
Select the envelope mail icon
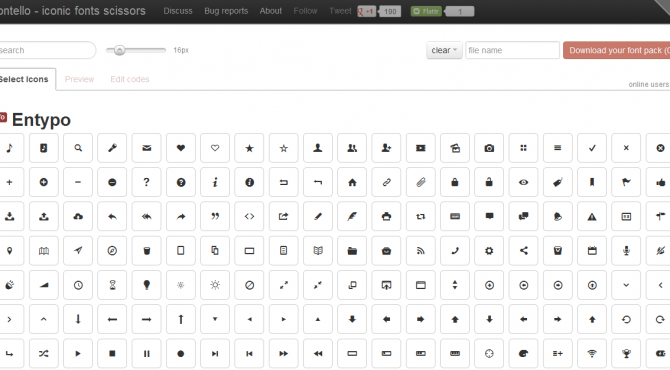(147, 148)
